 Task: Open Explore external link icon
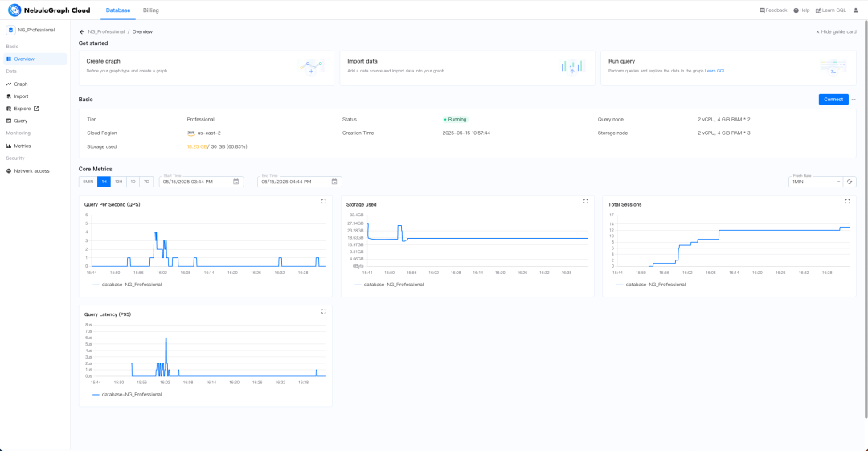click(36, 109)
